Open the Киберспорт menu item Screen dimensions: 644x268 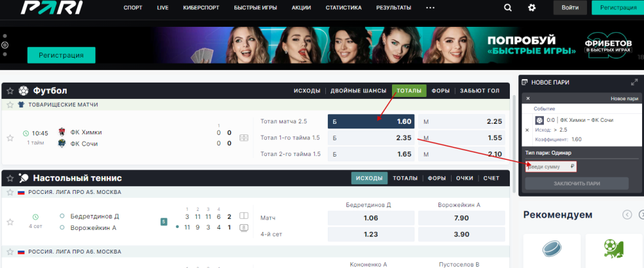[x=201, y=8]
